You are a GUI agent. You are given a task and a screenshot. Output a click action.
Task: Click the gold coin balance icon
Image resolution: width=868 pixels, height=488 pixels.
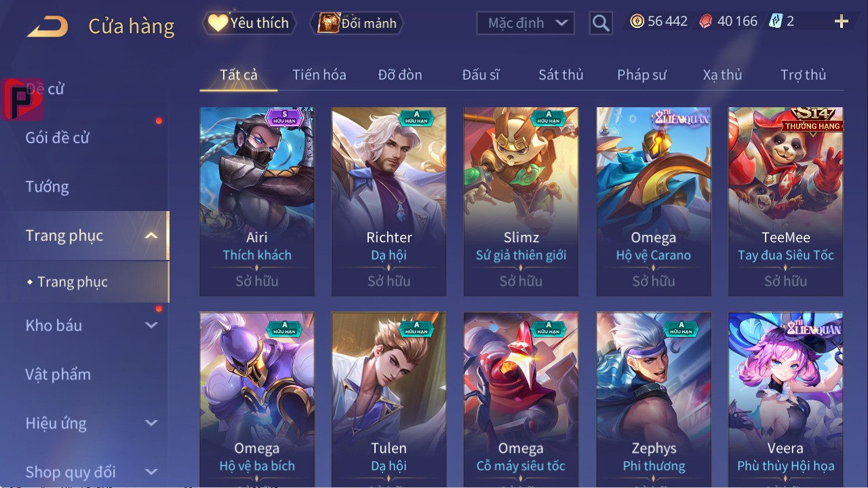pos(637,22)
